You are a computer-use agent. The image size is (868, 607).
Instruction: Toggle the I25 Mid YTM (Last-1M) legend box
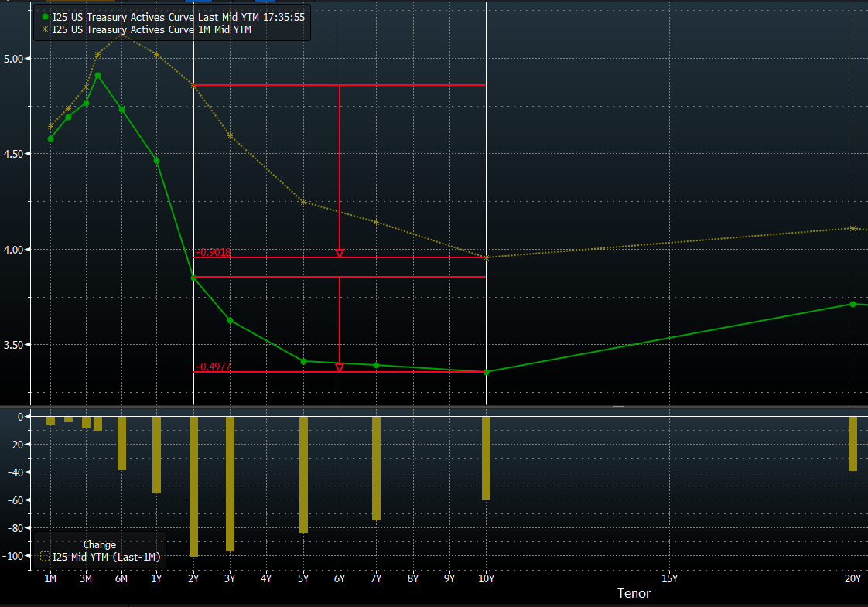pos(44,556)
